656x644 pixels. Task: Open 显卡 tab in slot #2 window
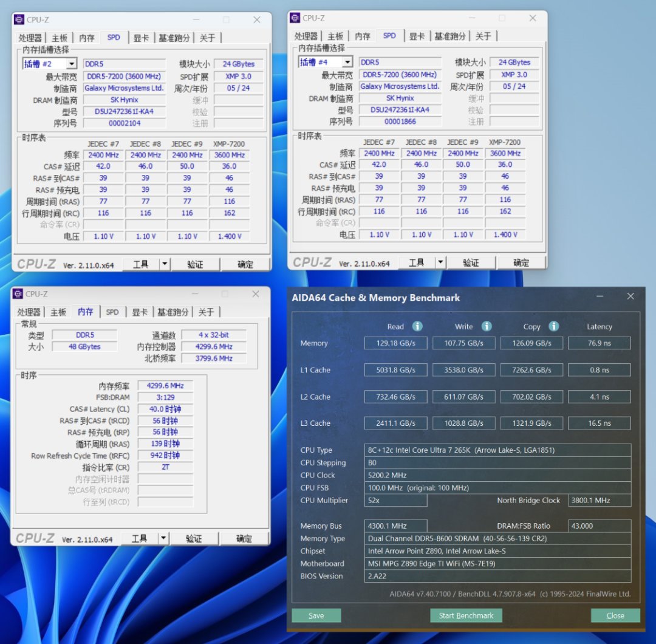coord(141,38)
